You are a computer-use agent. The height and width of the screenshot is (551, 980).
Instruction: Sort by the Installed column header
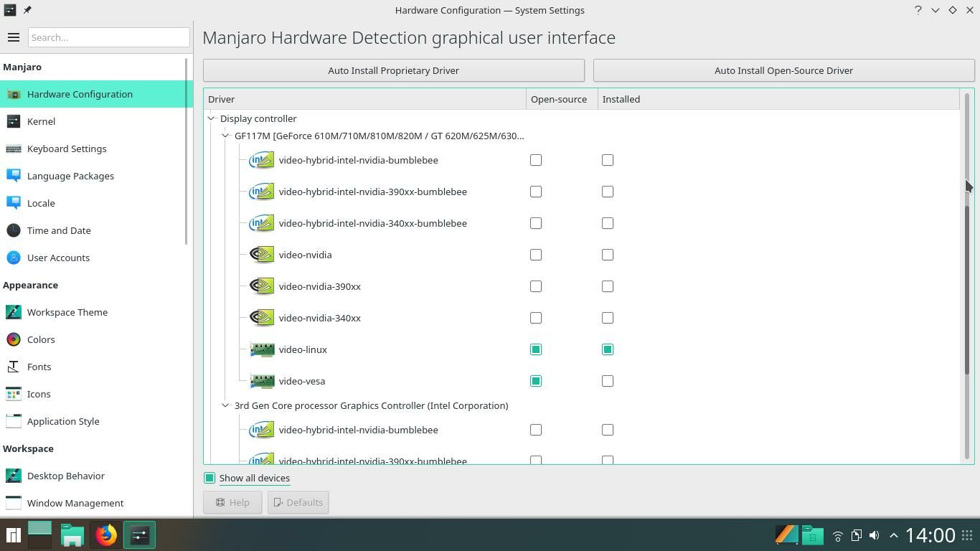pyautogui.click(x=778, y=99)
